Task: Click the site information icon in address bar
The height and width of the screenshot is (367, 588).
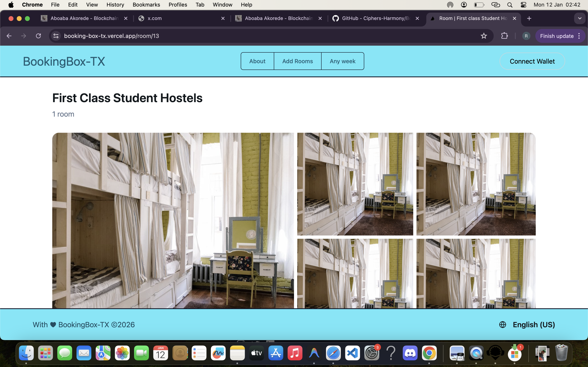Action: [56, 36]
